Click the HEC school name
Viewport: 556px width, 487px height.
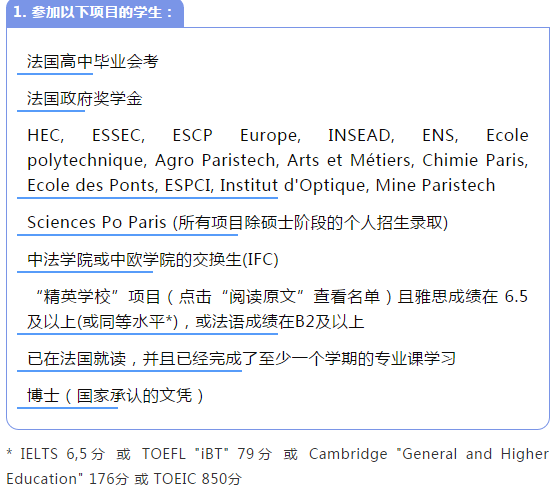coord(45,136)
